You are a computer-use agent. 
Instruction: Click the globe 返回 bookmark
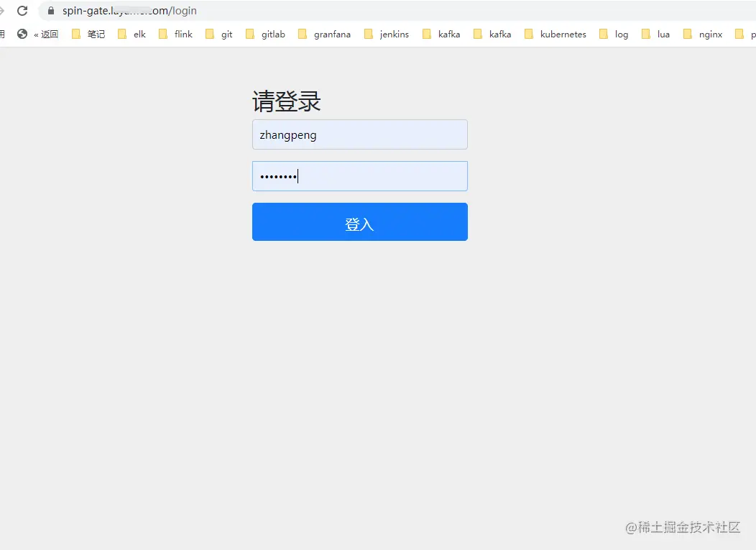[x=37, y=34]
